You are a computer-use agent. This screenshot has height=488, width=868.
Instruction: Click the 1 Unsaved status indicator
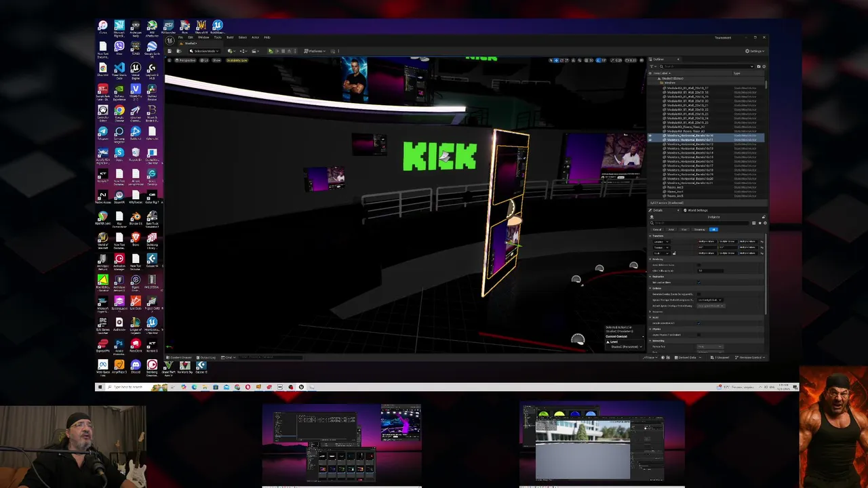click(719, 357)
